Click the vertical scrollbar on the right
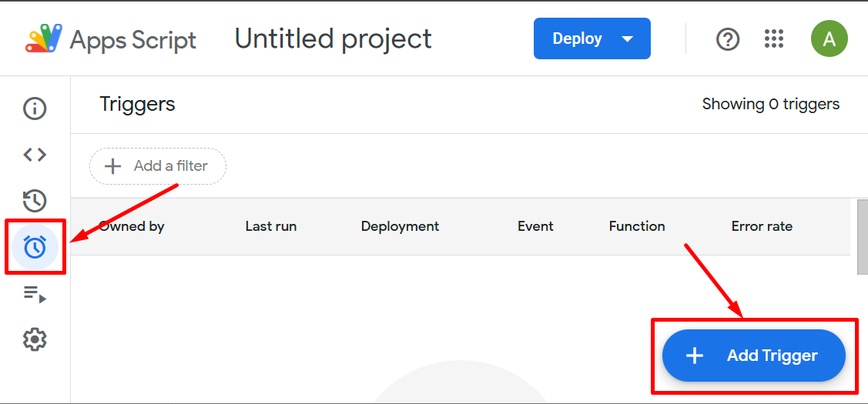The width and height of the screenshot is (868, 404). point(862,237)
